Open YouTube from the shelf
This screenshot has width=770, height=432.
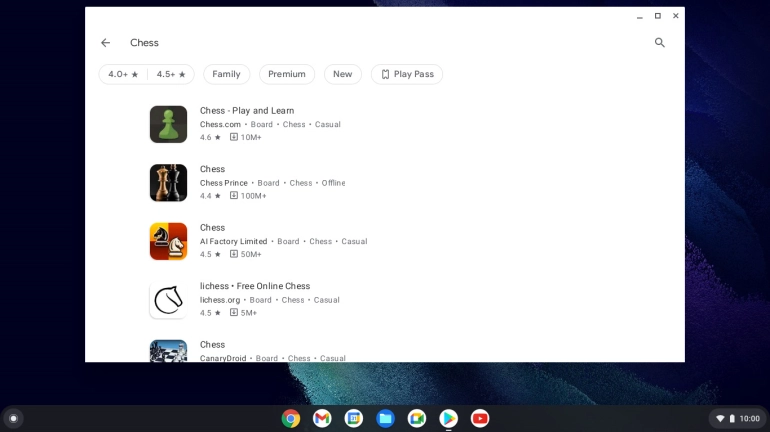coord(480,418)
